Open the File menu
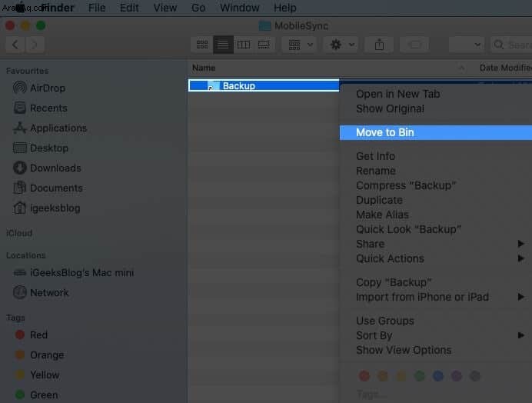The width and height of the screenshot is (532, 403). tap(97, 8)
